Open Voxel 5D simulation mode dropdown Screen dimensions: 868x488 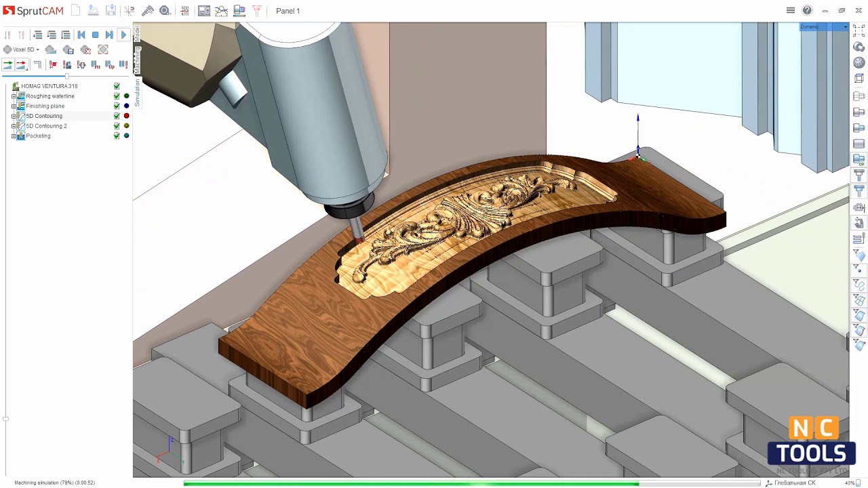(22, 49)
